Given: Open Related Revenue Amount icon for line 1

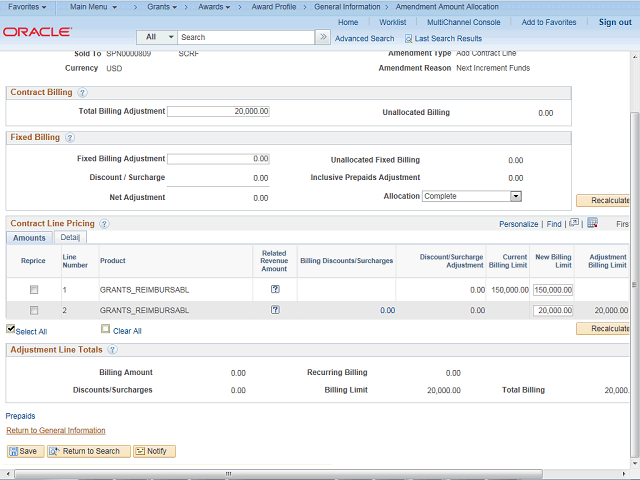Looking at the screenshot, I should coord(275,289).
